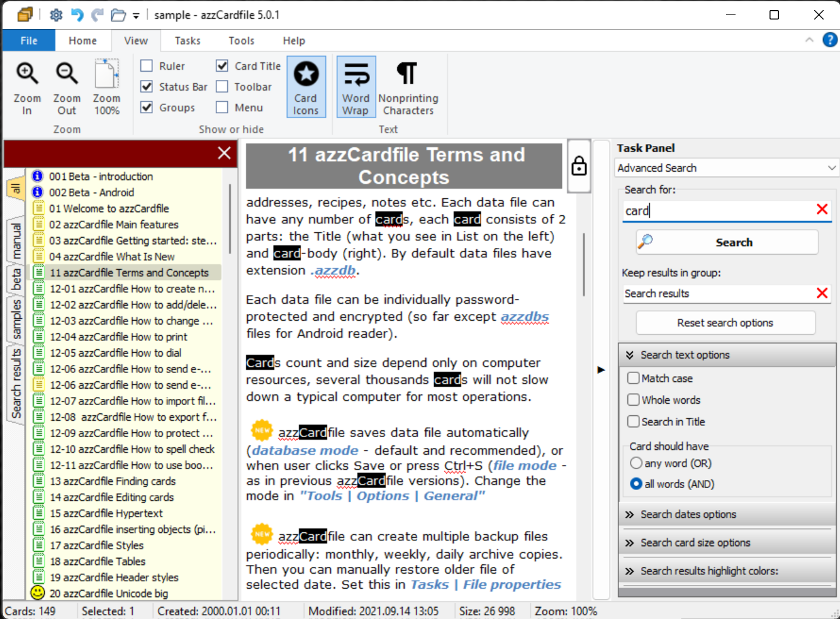Click card icon beside 17 azzCardfile Styles
Image resolution: width=840 pixels, height=619 pixels.
point(38,545)
